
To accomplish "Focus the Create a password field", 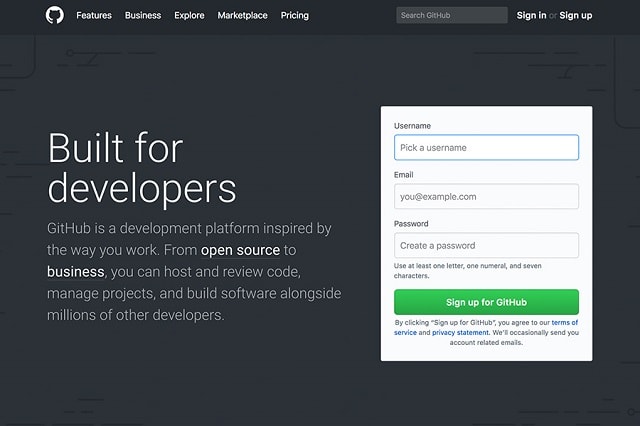I will click(x=486, y=245).
